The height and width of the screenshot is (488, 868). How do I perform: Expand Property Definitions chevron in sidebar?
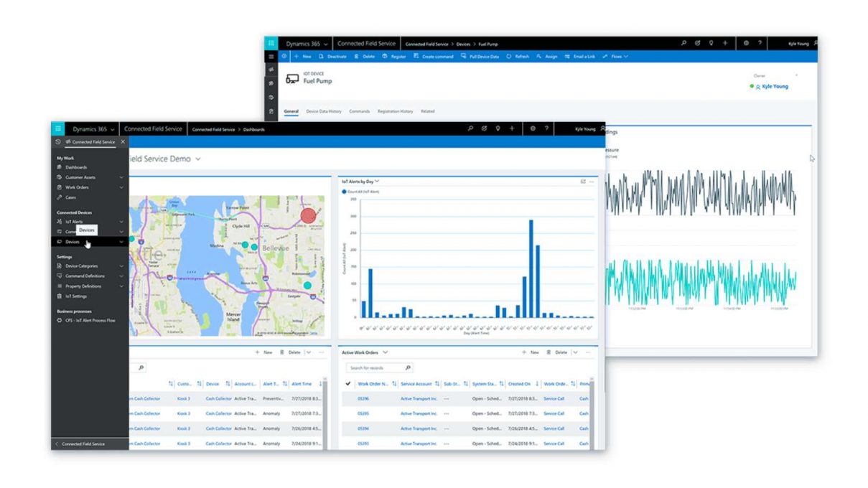pyautogui.click(x=121, y=286)
